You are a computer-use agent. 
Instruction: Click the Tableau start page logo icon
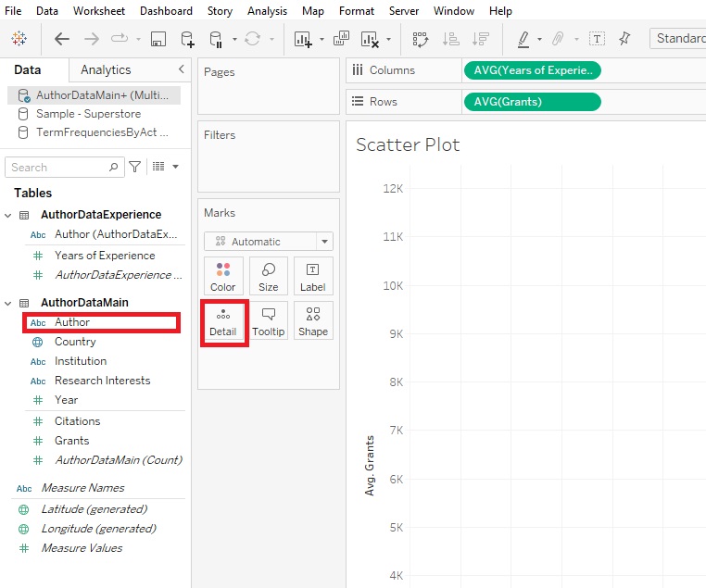click(19, 39)
